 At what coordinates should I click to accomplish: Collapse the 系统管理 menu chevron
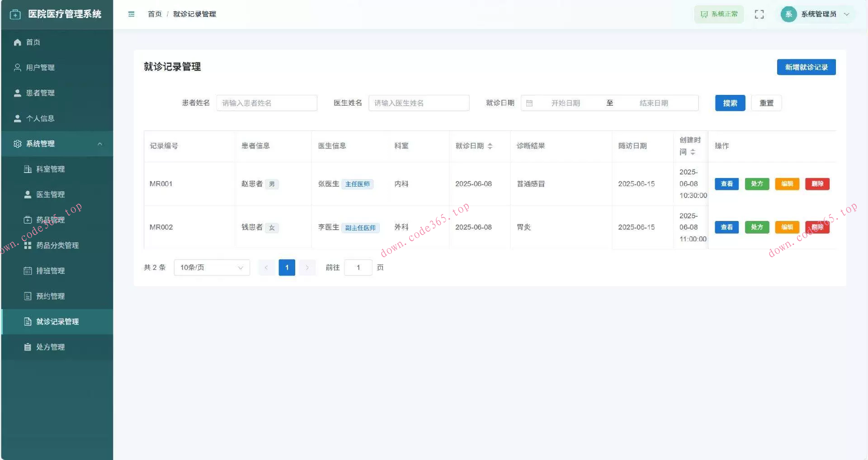(100, 144)
